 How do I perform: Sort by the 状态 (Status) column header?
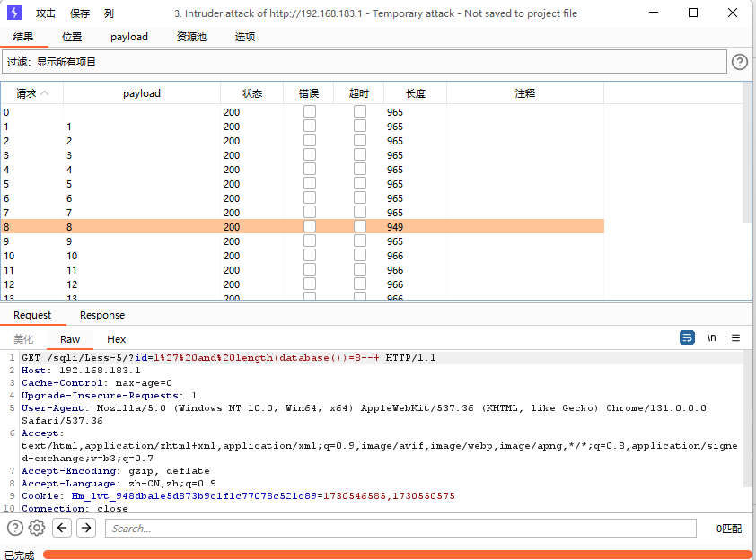coord(252,93)
